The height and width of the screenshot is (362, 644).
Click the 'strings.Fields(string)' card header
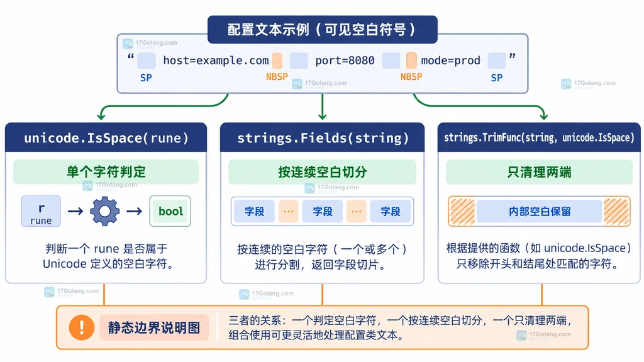click(x=323, y=138)
